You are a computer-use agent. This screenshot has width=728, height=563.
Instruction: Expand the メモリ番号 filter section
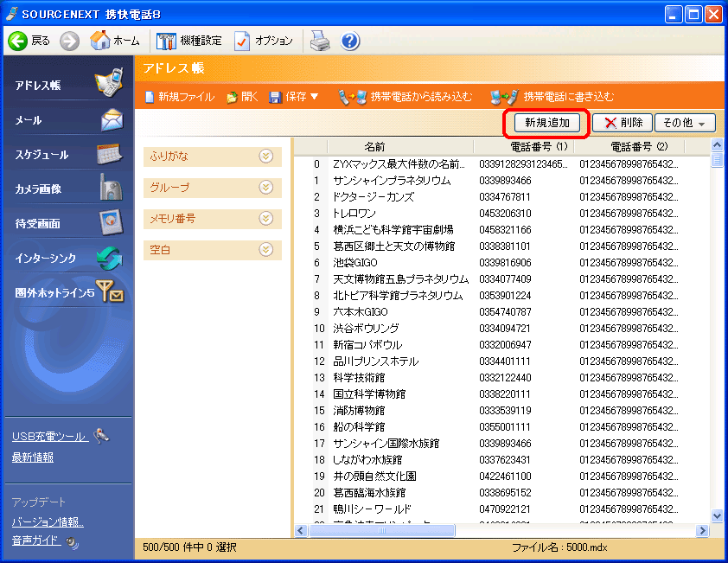pos(266,218)
